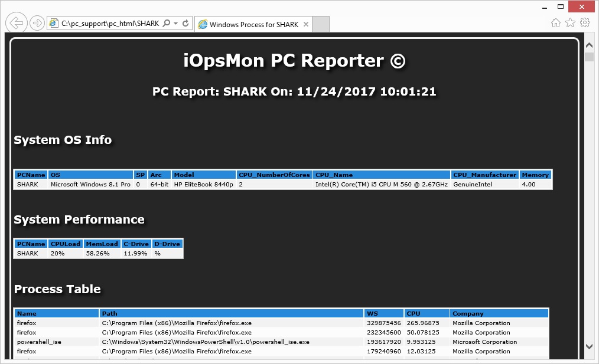Click the Forward navigation arrow
This screenshot has height=364, width=599.
click(37, 22)
